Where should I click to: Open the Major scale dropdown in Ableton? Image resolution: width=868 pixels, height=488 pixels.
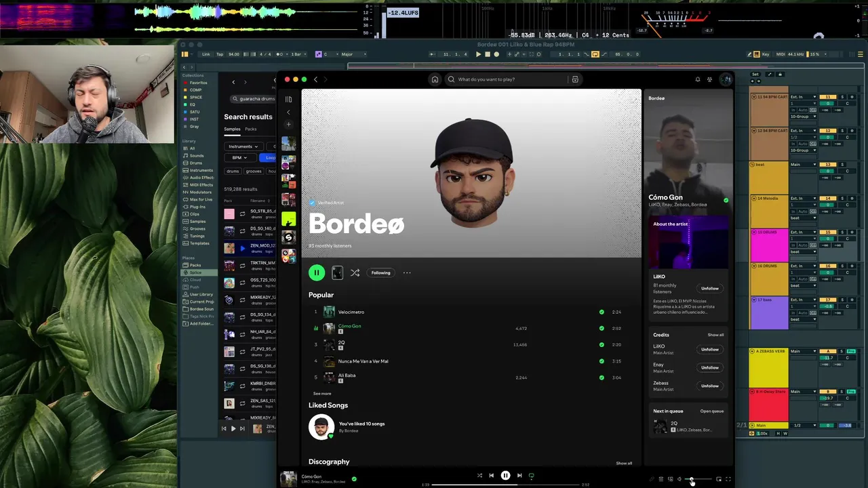click(x=354, y=54)
